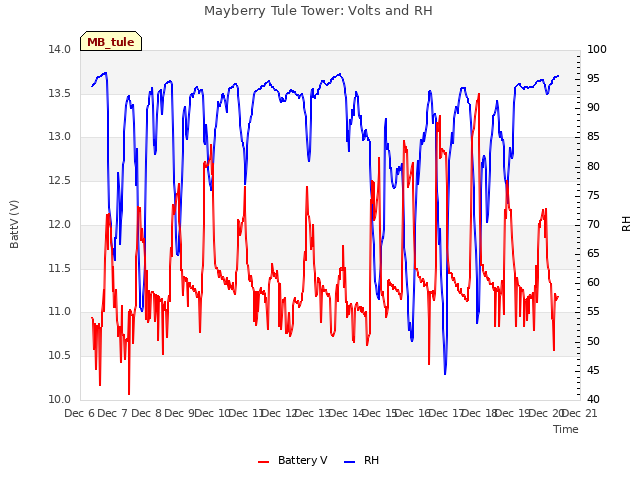Viewport: 640px width, 480px height.
Task: Toggle the RH legend entry
Action: pyautogui.click(x=362, y=460)
